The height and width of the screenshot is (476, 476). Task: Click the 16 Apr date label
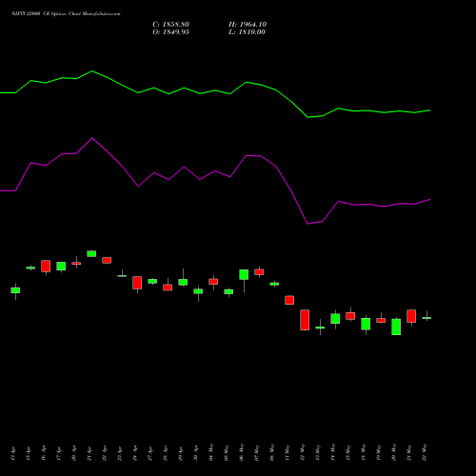click(44, 453)
